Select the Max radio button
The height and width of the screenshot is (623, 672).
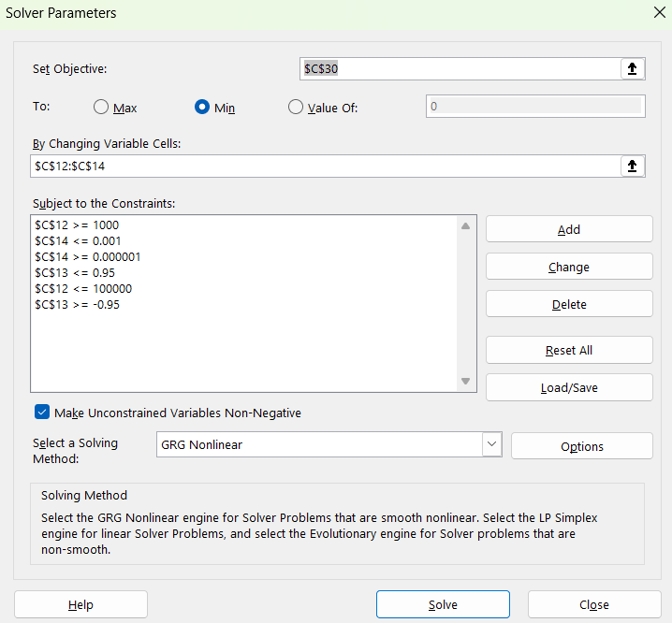click(x=101, y=107)
